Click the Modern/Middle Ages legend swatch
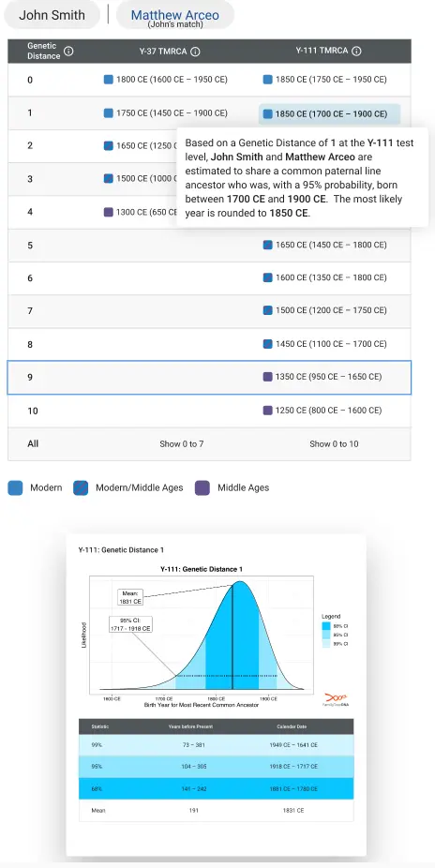 [x=81, y=487]
